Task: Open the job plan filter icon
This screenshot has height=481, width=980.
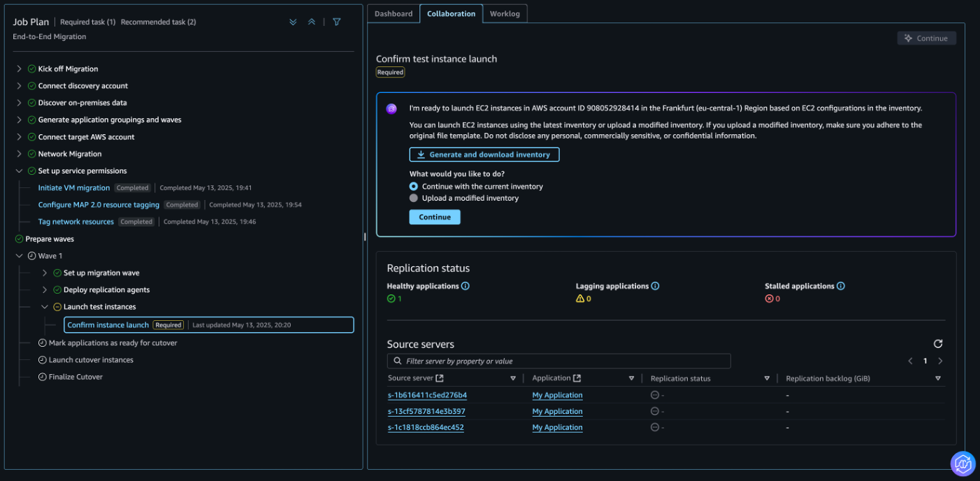Action: [x=336, y=22]
